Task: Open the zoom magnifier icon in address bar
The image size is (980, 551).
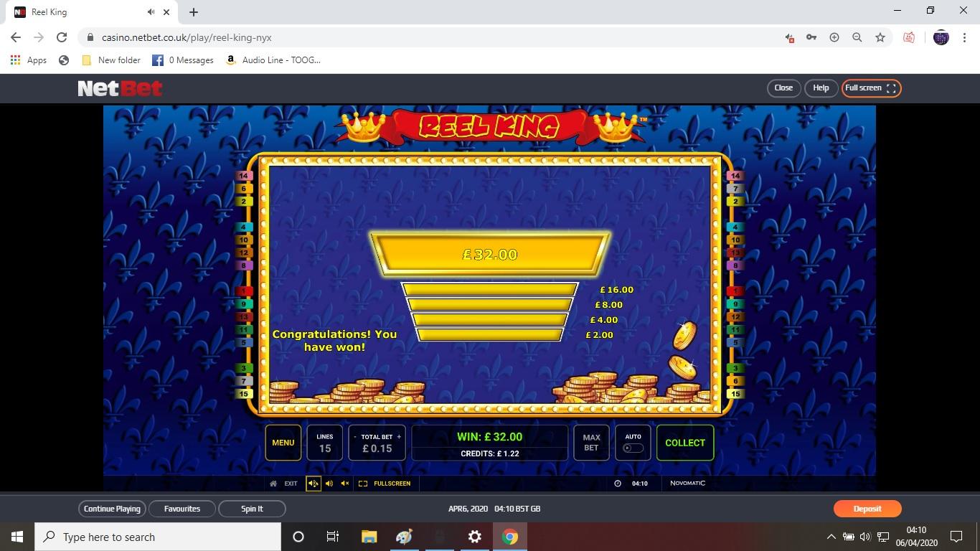Action: click(857, 37)
